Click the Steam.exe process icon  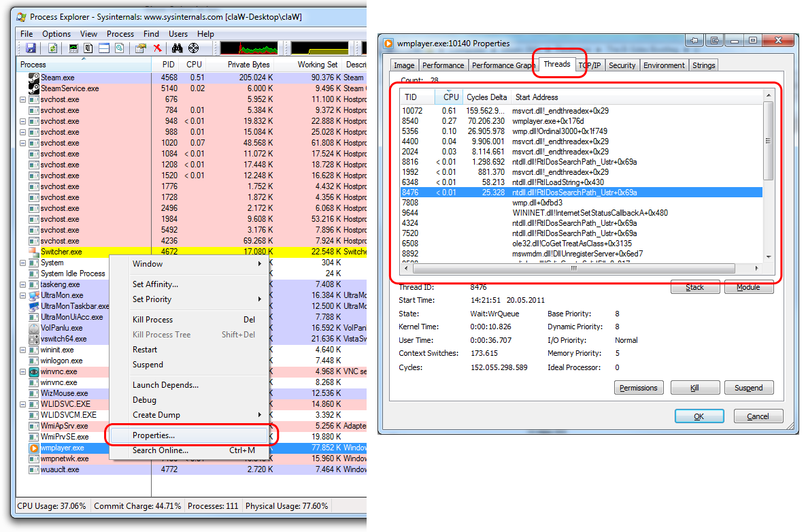click(x=34, y=78)
